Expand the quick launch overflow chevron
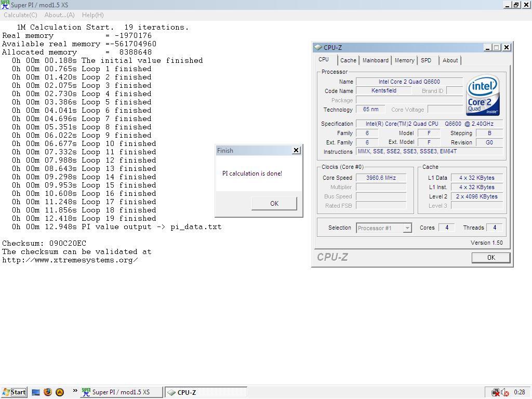 pos(75,391)
